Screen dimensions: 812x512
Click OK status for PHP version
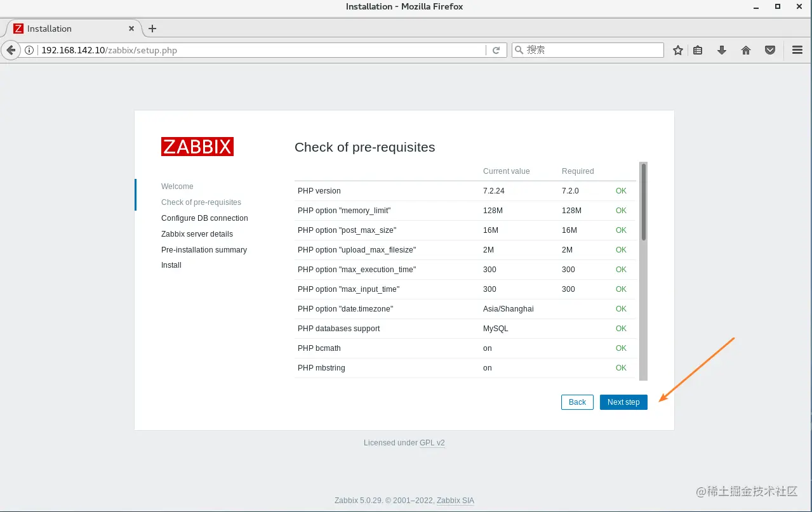[x=621, y=191]
